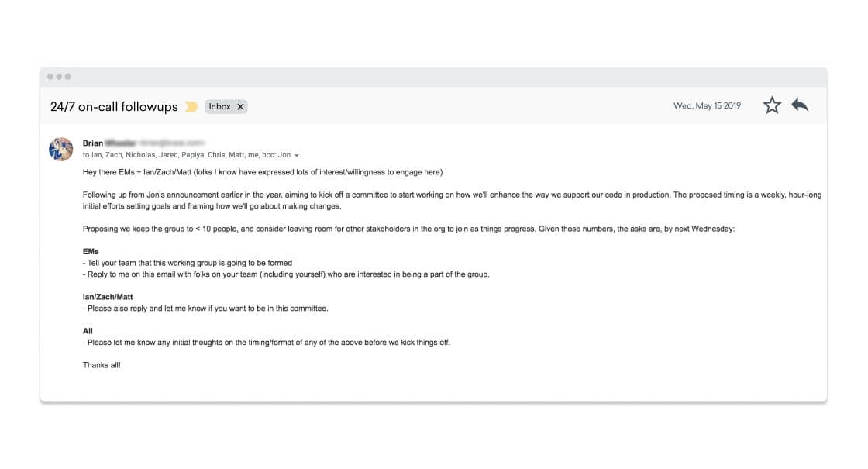The image size is (868, 469).
Task: Expand recipient details arrow after bcc: Jon
Action: (x=297, y=156)
